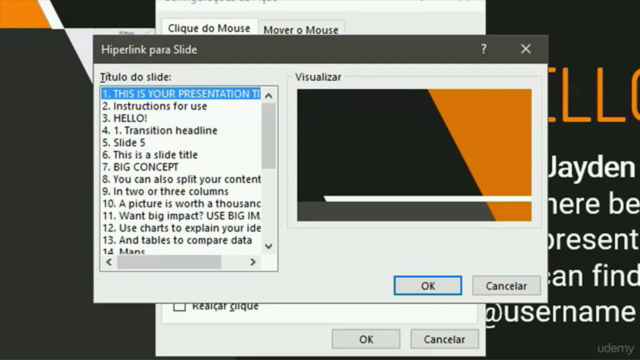Click the vertical scrollbar thumb in slide list
The width and height of the screenshot is (640, 360).
(x=269, y=136)
